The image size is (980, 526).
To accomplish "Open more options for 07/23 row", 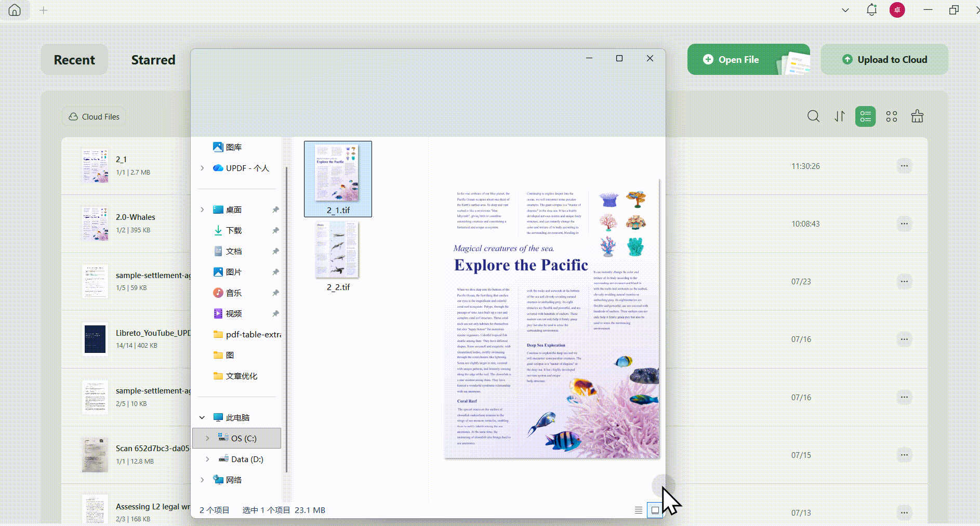I will coord(904,281).
